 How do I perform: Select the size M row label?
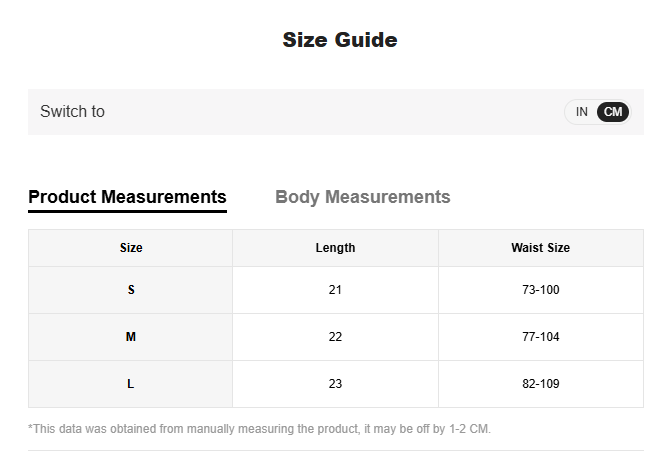pos(131,337)
